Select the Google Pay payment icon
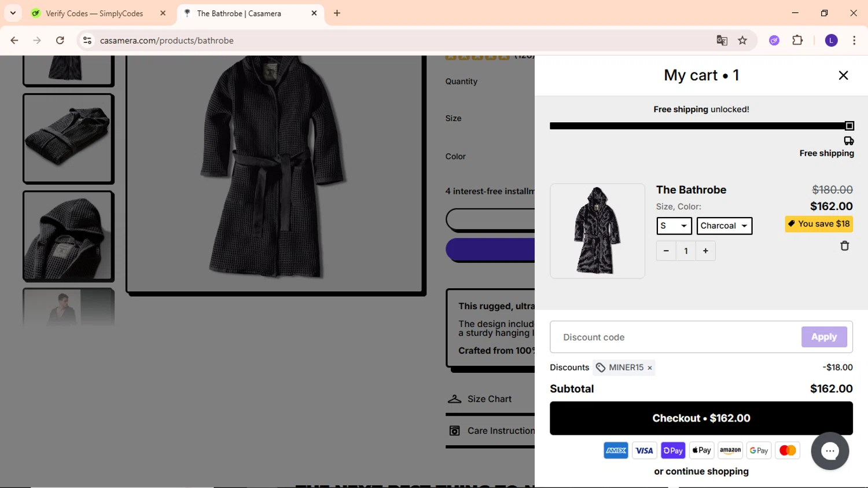Screen dimensions: 868x488 pyautogui.click(x=759, y=450)
